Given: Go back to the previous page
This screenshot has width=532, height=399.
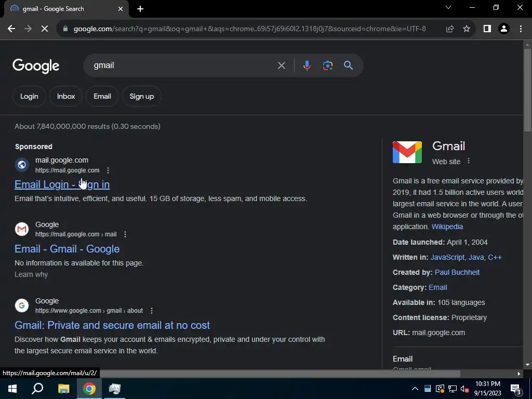Looking at the screenshot, I should [11, 29].
